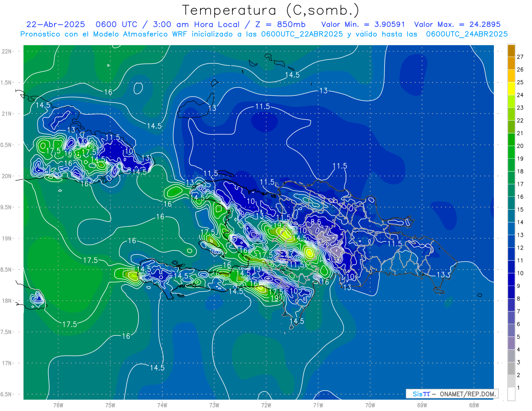Click the "19N" latitude axis label
The width and height of the screenshot is (532, 411).
point(7,239)
